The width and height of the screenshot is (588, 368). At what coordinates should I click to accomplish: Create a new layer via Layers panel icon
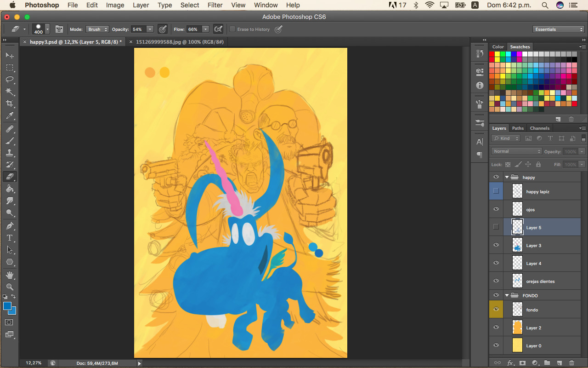[x=560, y=363]
